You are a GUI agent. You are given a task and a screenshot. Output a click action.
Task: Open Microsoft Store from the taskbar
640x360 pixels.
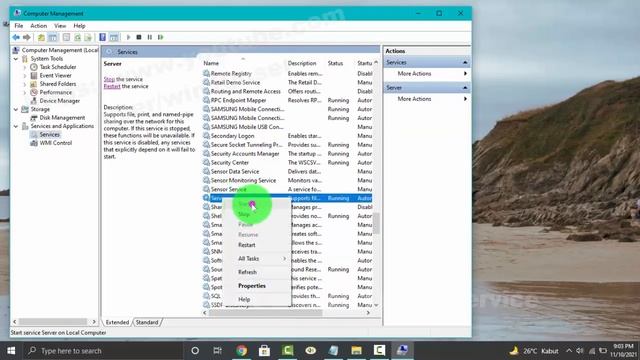[264, 351]
